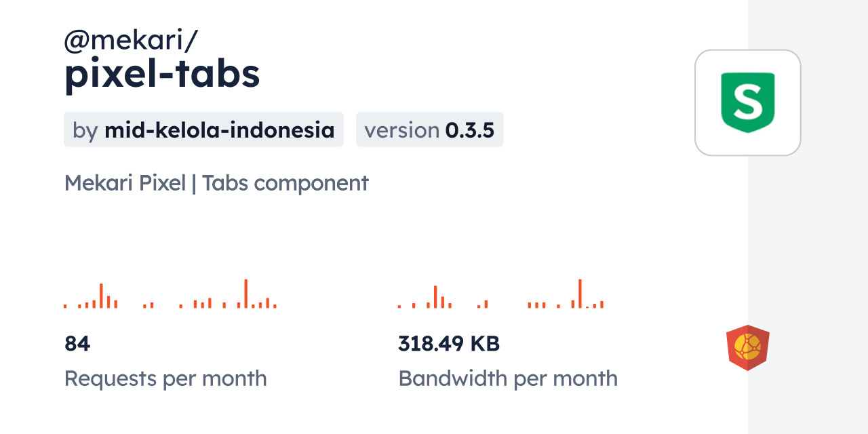868x434 pixels.
Task: Click the 318.49 KB bandwidth value
Action: pos(449,344)
